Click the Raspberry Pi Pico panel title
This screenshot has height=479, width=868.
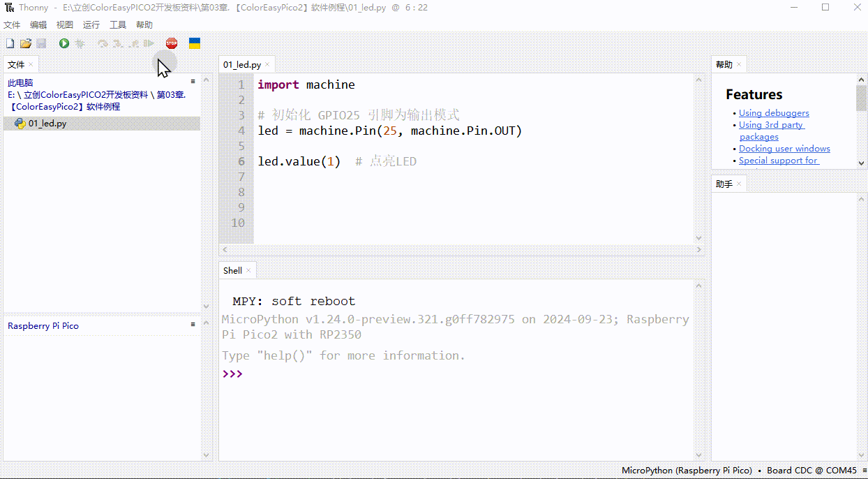[x=43, y=326]
